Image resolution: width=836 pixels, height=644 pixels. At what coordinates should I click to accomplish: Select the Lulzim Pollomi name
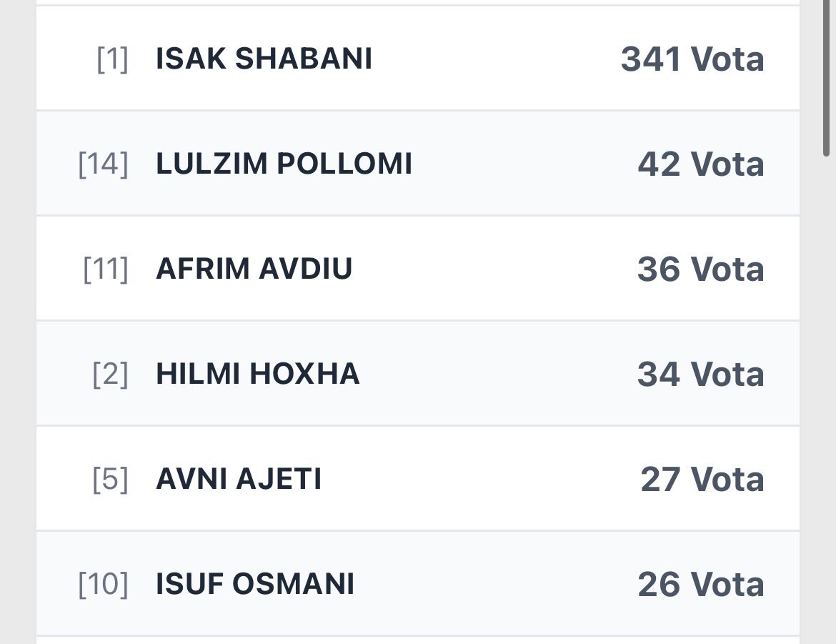(284, 164)
